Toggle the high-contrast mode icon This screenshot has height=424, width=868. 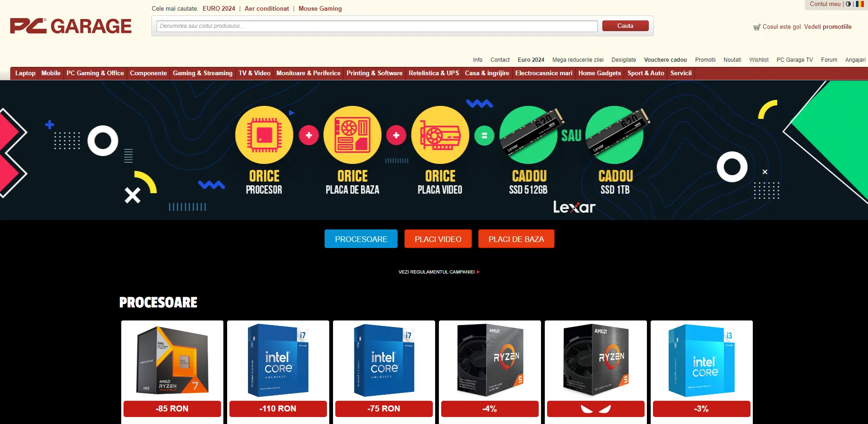848,4
